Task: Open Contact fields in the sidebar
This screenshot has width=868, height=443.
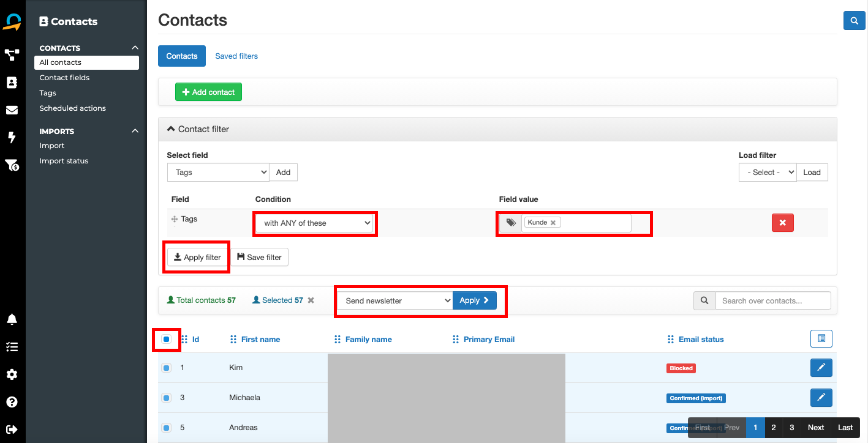Action: point(64,78)
